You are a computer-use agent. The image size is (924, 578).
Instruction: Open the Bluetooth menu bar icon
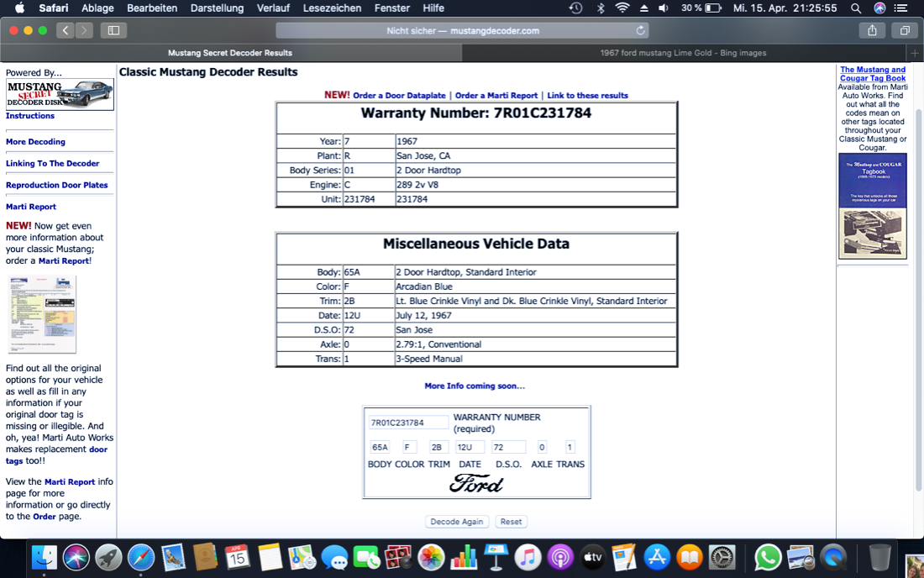[600, 8]
